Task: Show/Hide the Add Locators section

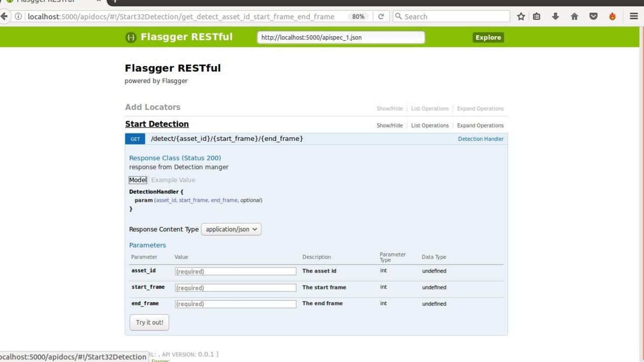Action: (x=390, y=109)
